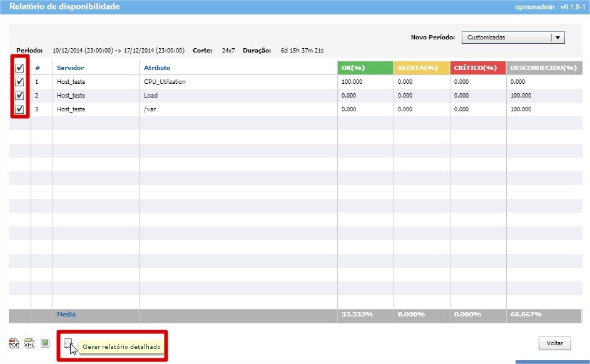Click the gray DESCONHECIDO(%) column header
Viewport: 590px width, 364px height.
[543, 68]
